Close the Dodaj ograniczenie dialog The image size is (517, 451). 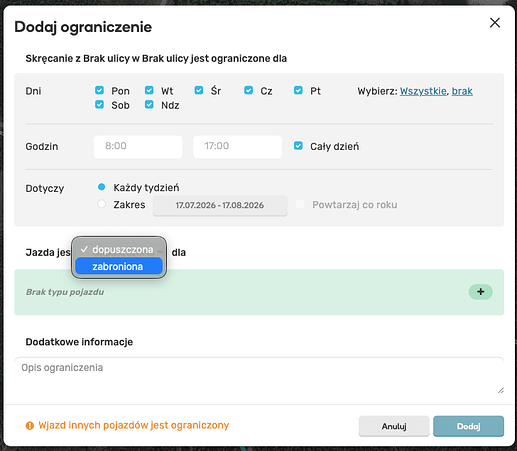(x=495, y=23)
